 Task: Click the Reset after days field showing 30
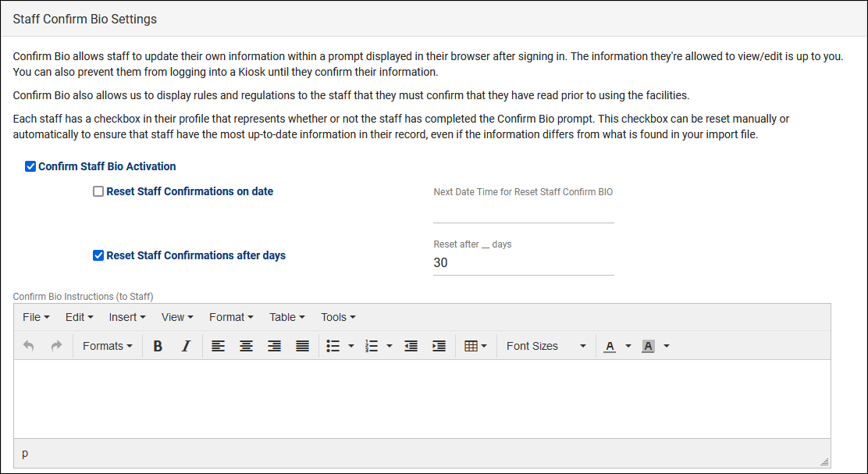click(x=524, y=263)
